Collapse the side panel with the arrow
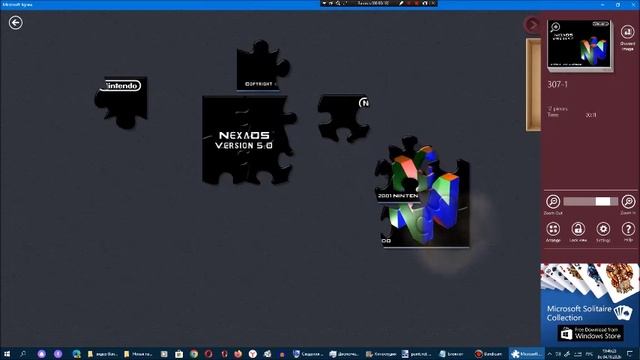 pyautogui.click(x=532, y=25)
